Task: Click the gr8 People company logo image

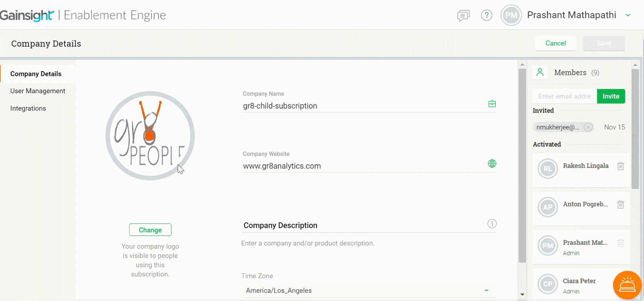Action: click(150, 136)
